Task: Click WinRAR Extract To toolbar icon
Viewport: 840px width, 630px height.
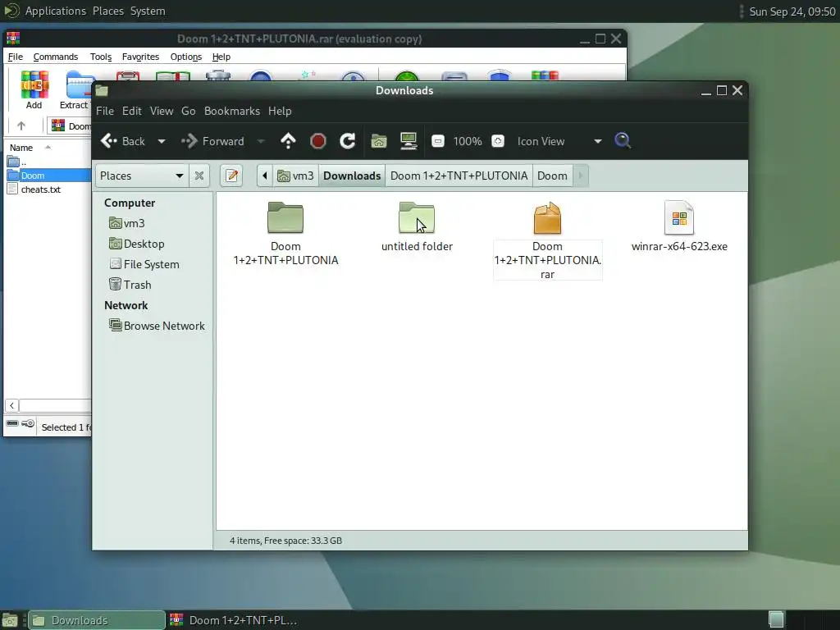Action: 75,90
